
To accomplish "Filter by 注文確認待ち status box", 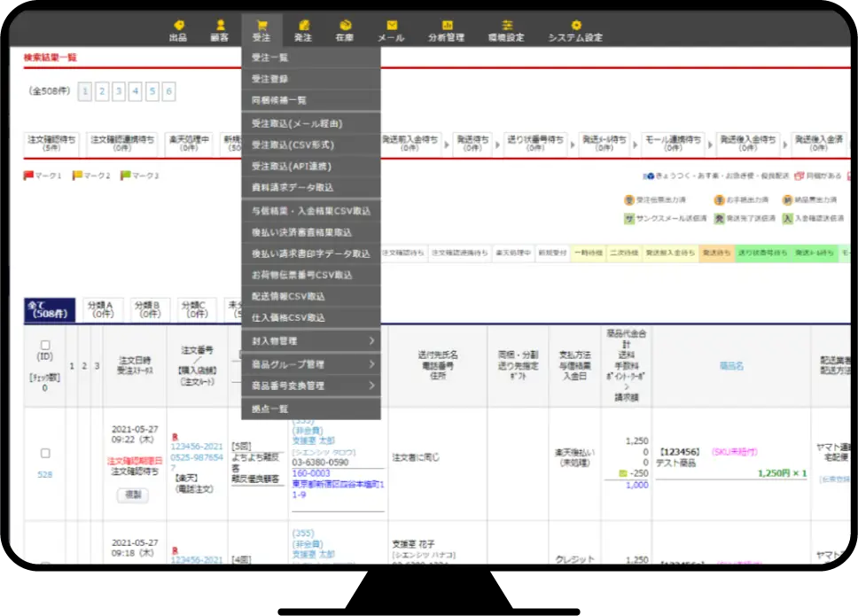I will (x=52, y=144).
